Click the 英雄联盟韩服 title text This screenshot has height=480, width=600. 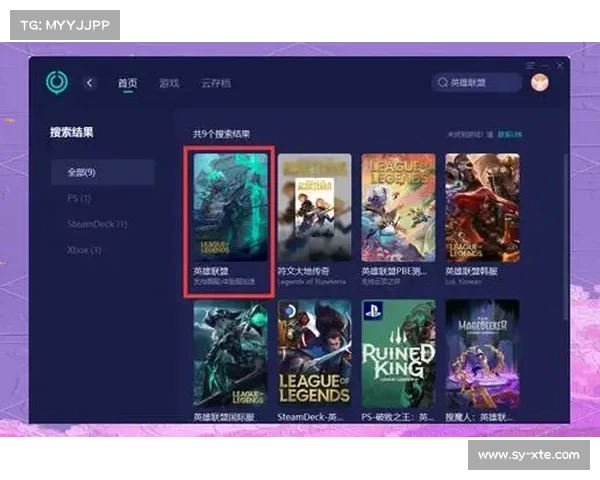pos(471,271)
